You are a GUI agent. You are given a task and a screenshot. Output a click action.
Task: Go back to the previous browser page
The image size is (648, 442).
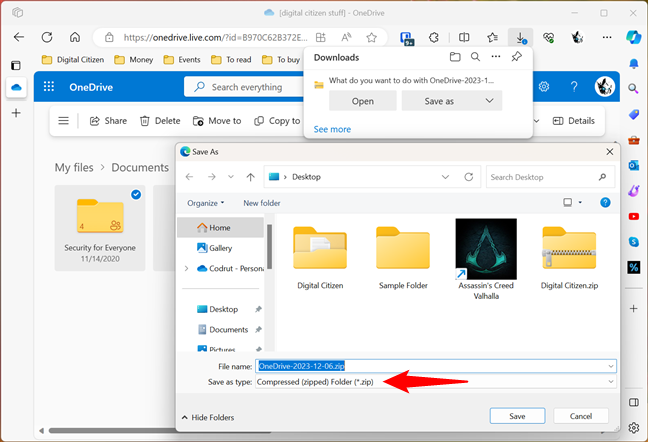(19, 37)
